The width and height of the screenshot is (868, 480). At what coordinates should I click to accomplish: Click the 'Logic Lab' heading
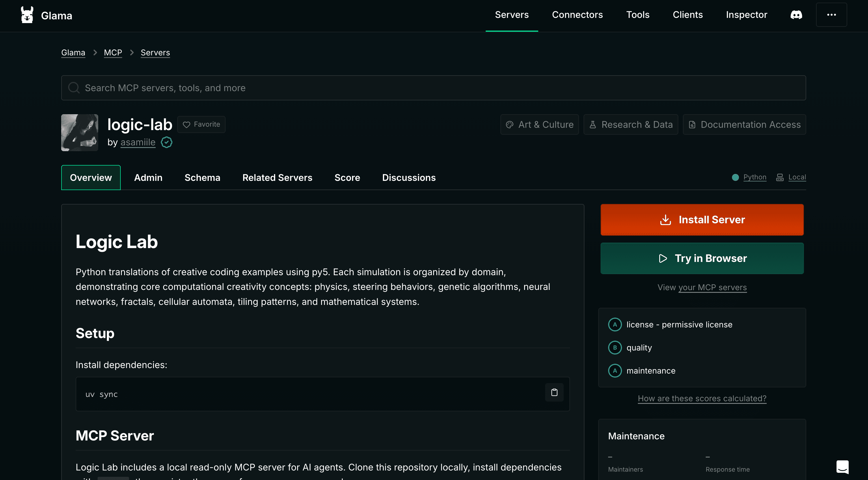pos(117,242)
